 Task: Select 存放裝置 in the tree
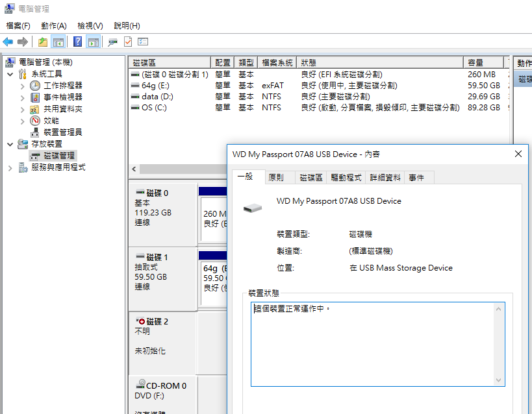point(47,144)
